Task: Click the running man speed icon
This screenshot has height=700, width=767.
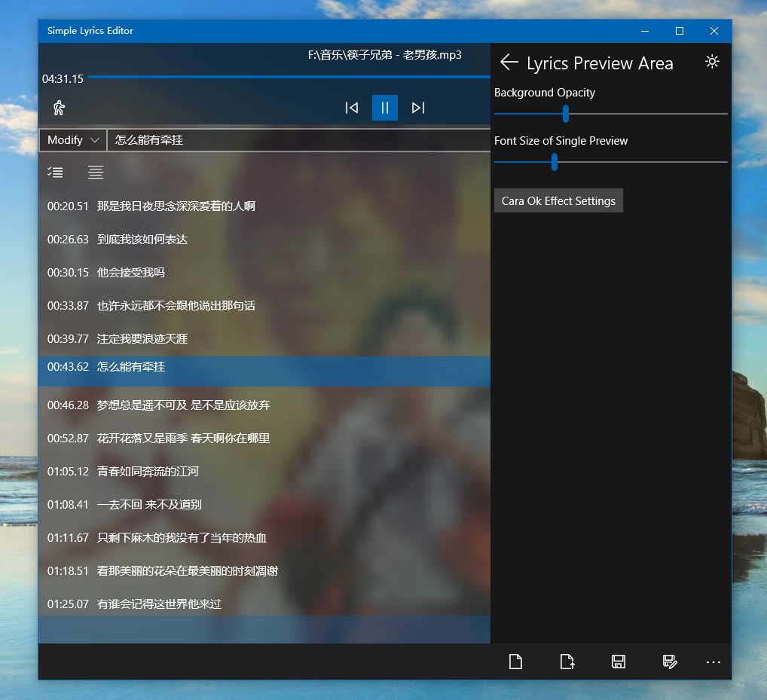Action: click(x=59, y=108)
